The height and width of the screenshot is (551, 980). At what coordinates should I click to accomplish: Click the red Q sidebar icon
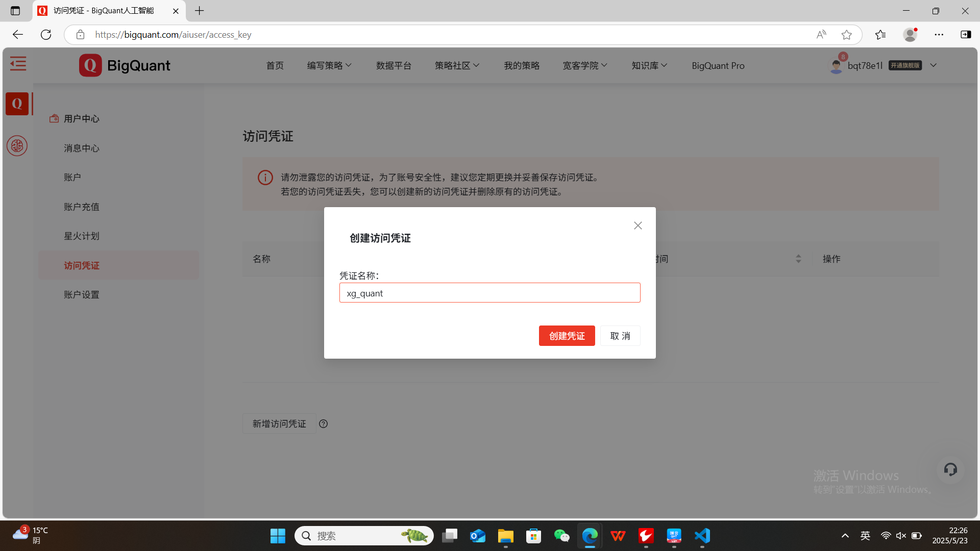(x=17, y=104)
